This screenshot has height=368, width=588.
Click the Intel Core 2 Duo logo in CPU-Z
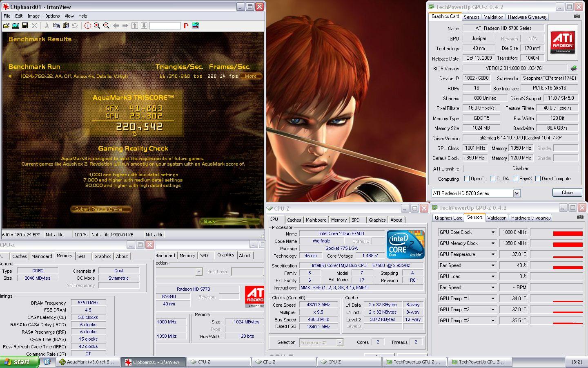coord(405,245)
